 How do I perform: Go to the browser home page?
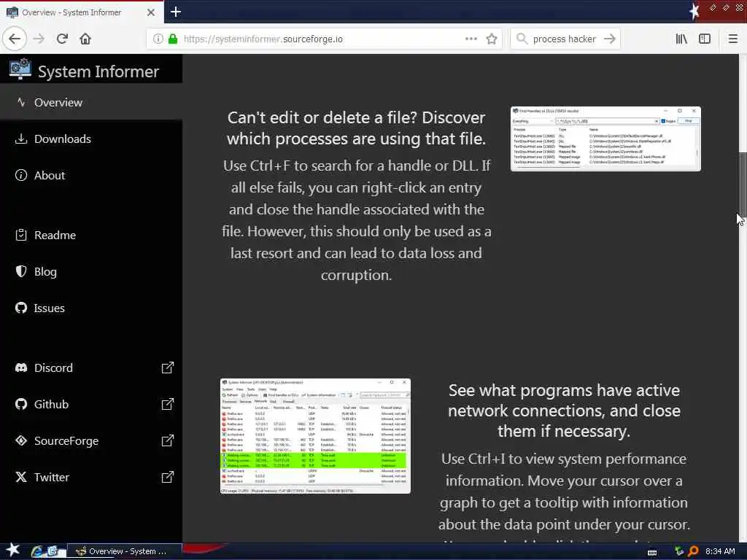click(85, 39)
